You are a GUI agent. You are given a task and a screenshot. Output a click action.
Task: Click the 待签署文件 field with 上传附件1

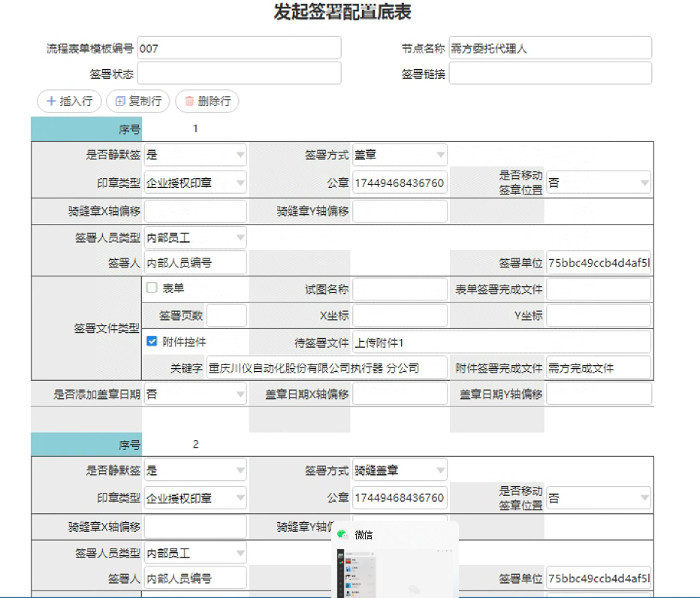(x=399, y=342)
